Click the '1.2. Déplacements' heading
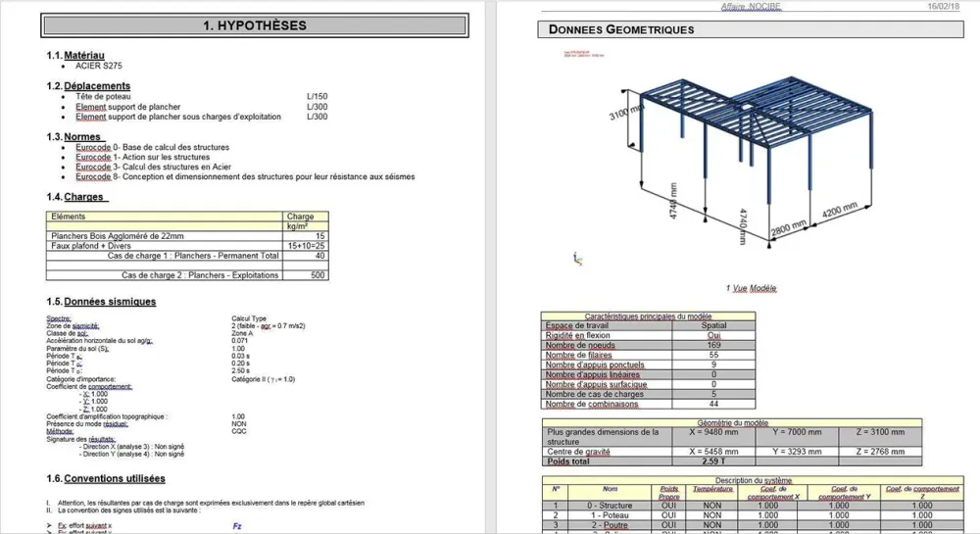 click(x=88, y=86)
